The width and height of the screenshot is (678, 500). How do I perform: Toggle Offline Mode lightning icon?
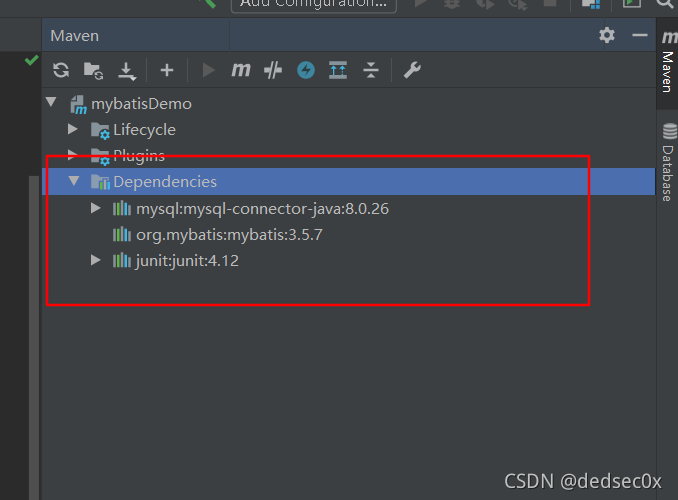[x=306, y=70]
